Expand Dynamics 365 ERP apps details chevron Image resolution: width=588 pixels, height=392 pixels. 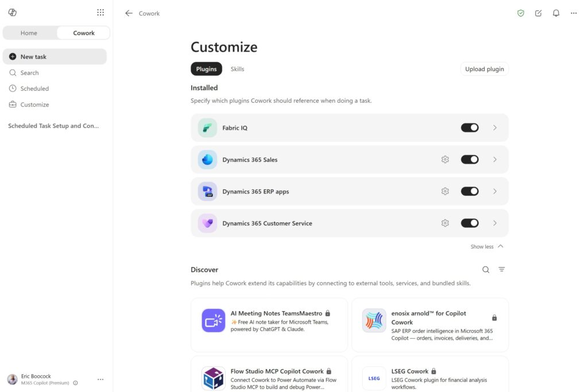pyautogui.click(x=495, y=192)
